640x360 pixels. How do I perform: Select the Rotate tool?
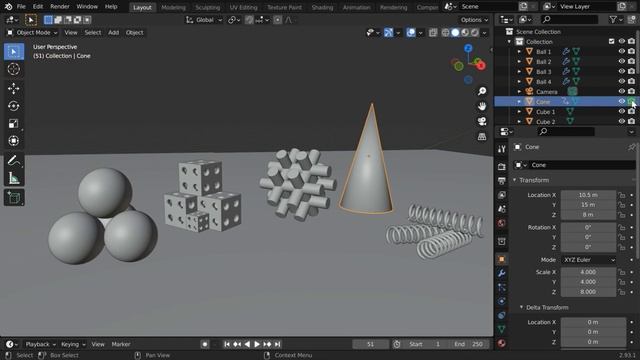pos(14,106)
